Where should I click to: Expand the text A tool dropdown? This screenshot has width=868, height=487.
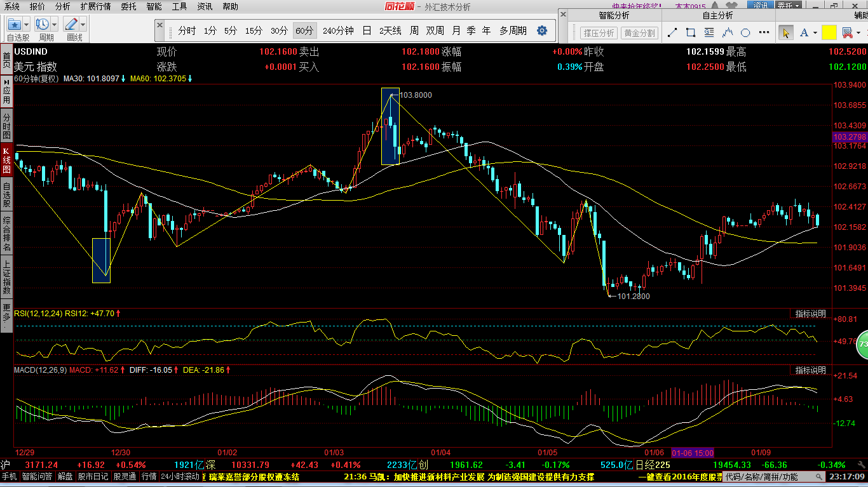click(x=815, y=33)
